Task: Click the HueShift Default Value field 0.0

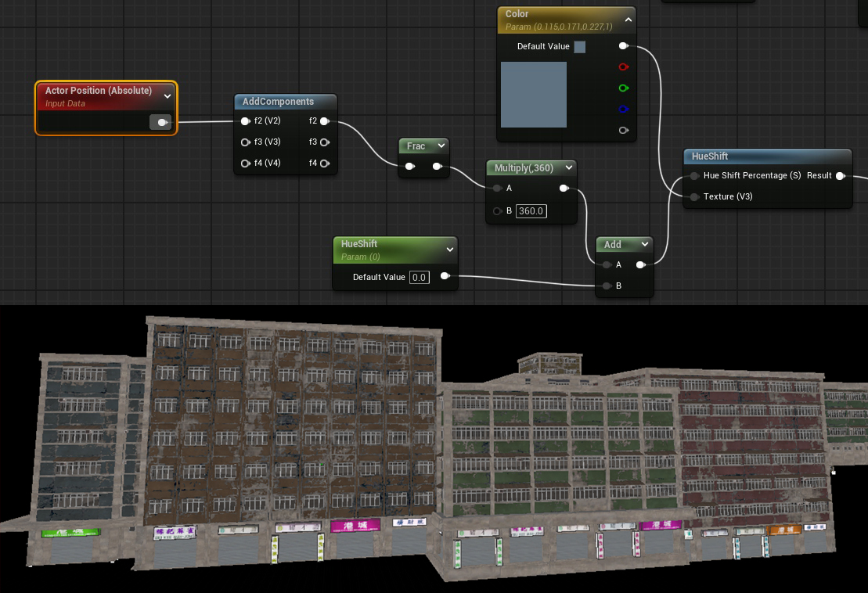Action: click(419, 277)
